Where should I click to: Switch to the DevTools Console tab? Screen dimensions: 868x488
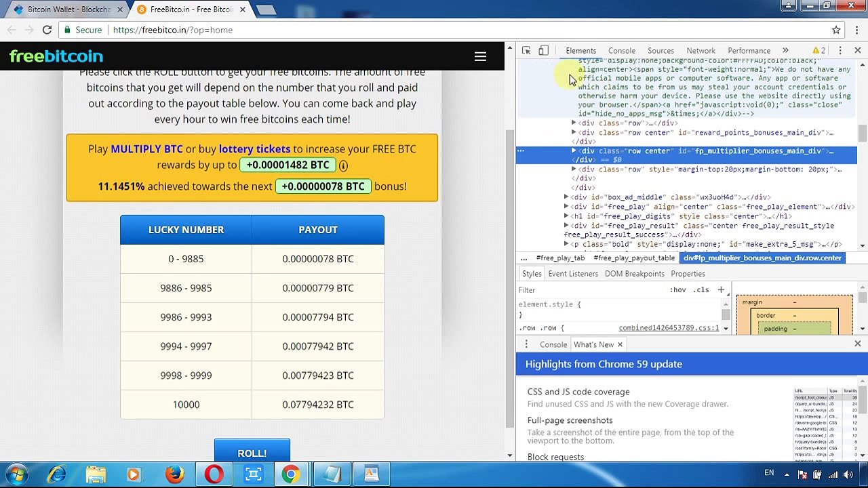622,51
